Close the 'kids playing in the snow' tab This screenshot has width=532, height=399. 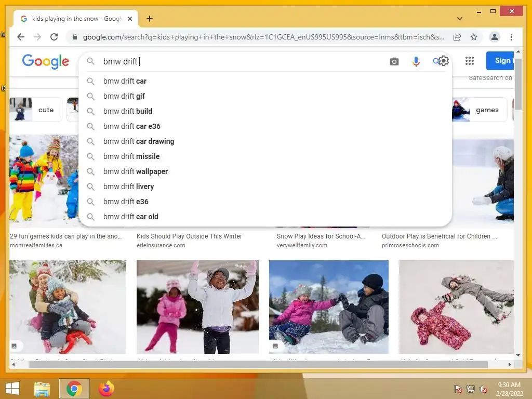(129, 19)
